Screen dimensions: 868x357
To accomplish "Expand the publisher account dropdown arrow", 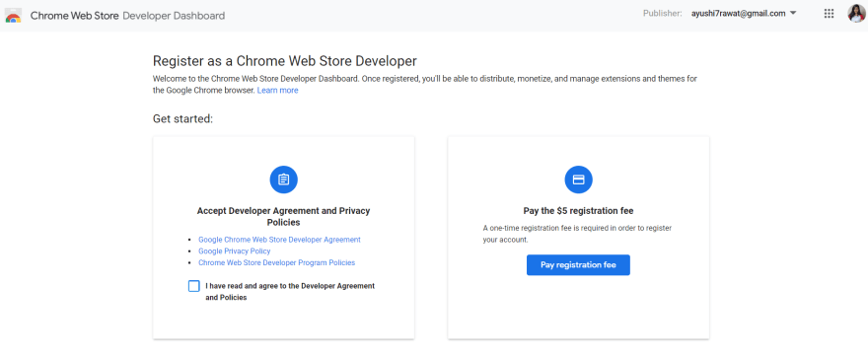I will (x=793, y=13).
